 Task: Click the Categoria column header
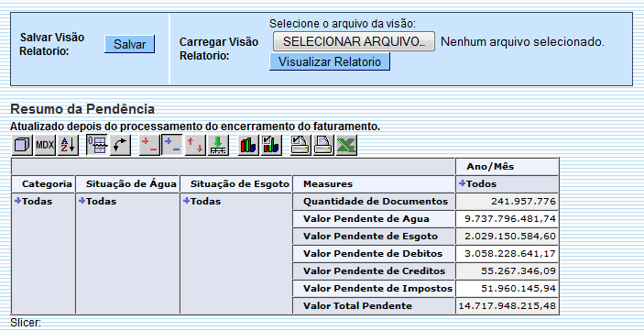tap(43, 184)
